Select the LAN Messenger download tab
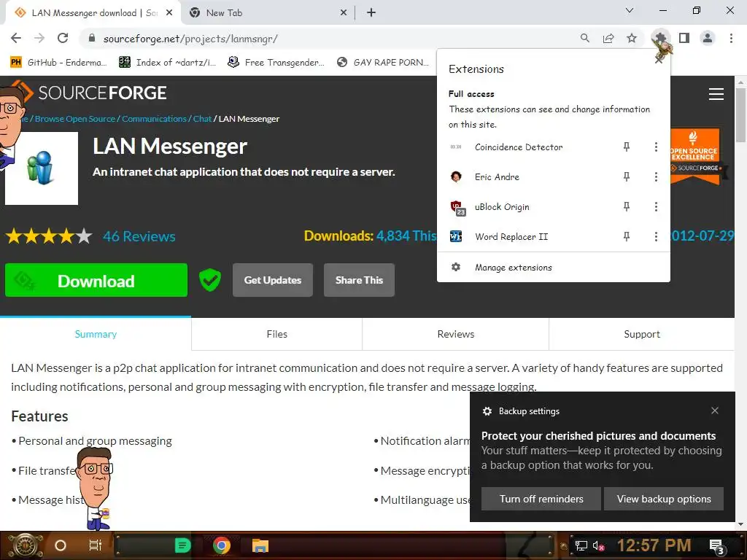This screenshot has height=560, width=747. point(93,13)
